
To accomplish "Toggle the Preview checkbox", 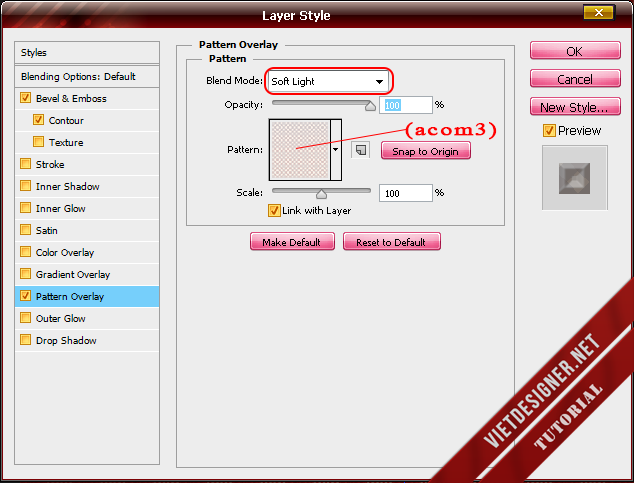I will 549,131.
